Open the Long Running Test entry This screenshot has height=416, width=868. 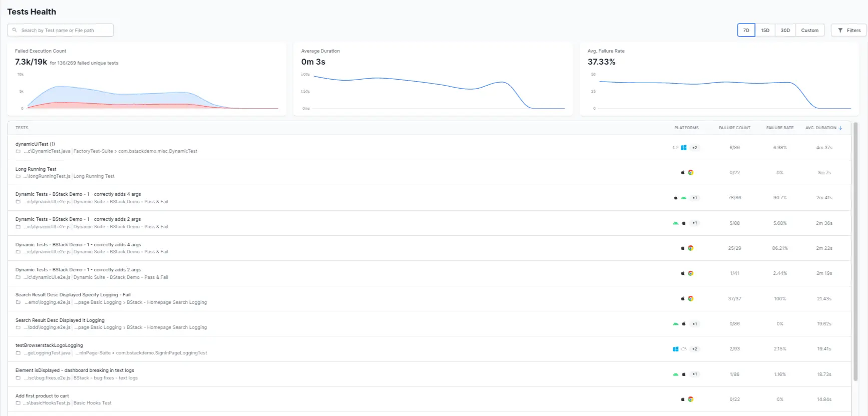[x=36, y=169]
